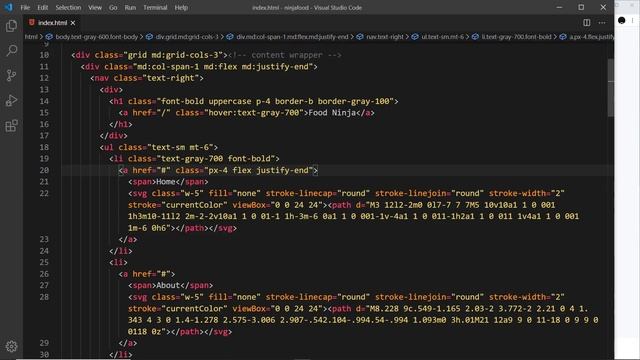This screenshot has height=360, width=640.
Task: Click the editor vertical scrollbar thumb
Action: coord(611,87)
